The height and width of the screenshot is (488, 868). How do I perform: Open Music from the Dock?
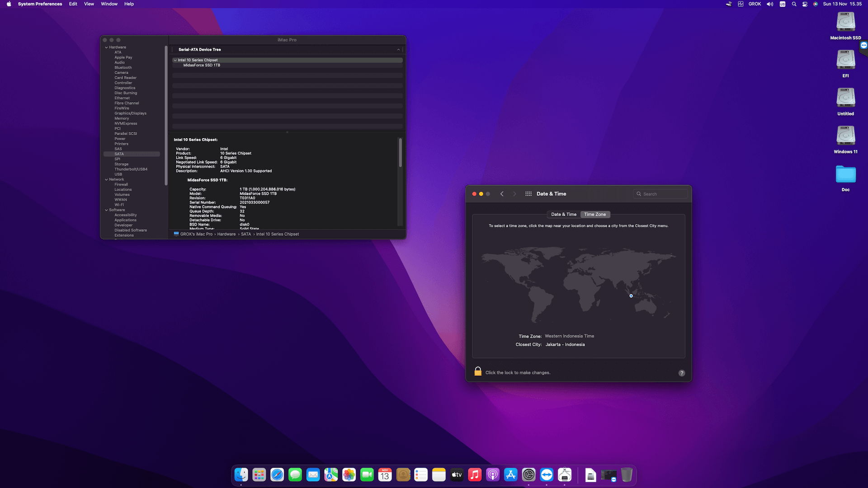coord(474,474)
